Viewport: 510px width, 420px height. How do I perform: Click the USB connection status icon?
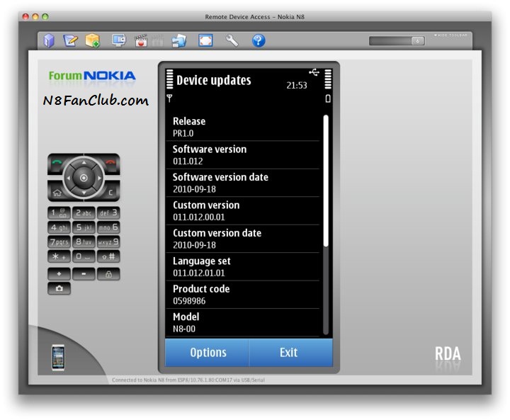click(x=314, y=72)
